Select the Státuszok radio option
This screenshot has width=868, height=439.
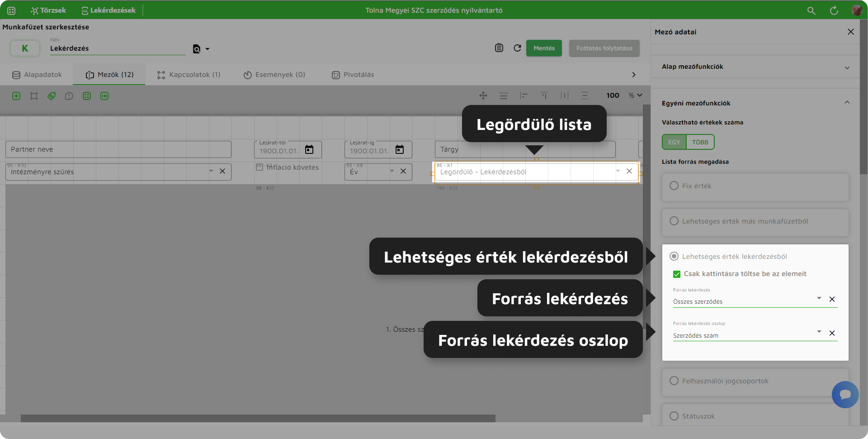point(674,416)
